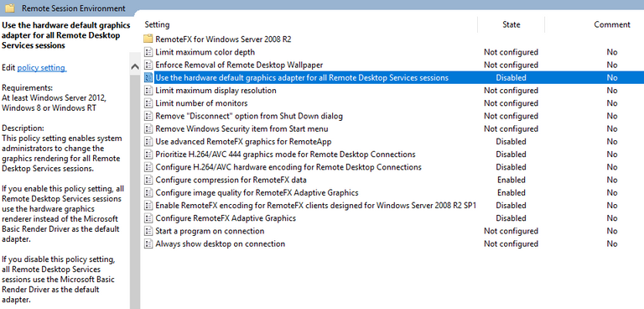Click Disabled state for Use advanced RemoteFX graphics
The image size is (644, 309).
tap(511, 142)
